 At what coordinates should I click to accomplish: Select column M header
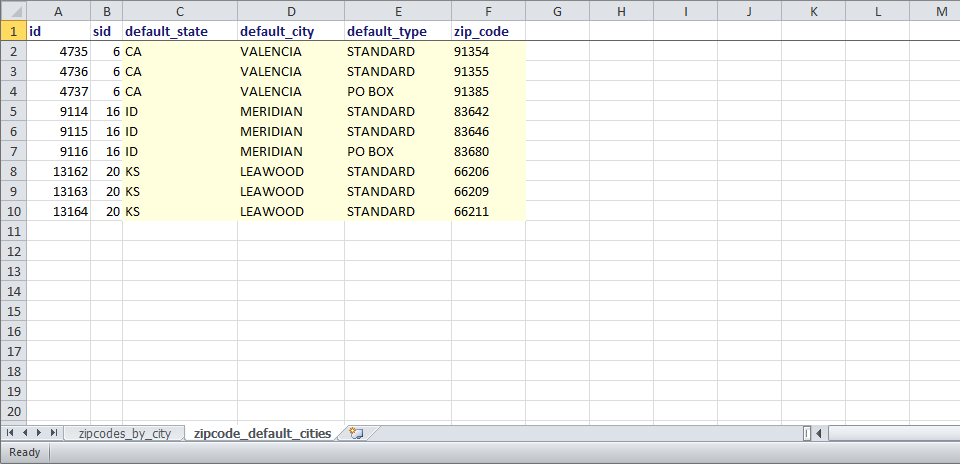pyautogui.click(x=941, y=11)
